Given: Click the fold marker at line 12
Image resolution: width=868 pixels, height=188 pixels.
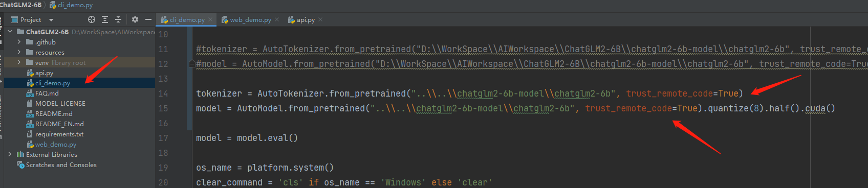Looking at the screenshot, I should 192,64.
